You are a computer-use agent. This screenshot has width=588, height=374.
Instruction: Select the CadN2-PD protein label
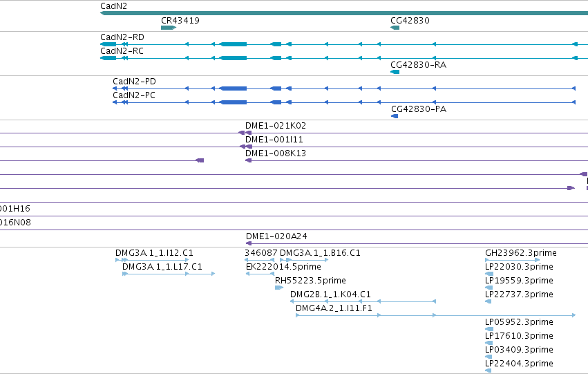(x=134, y=81)
